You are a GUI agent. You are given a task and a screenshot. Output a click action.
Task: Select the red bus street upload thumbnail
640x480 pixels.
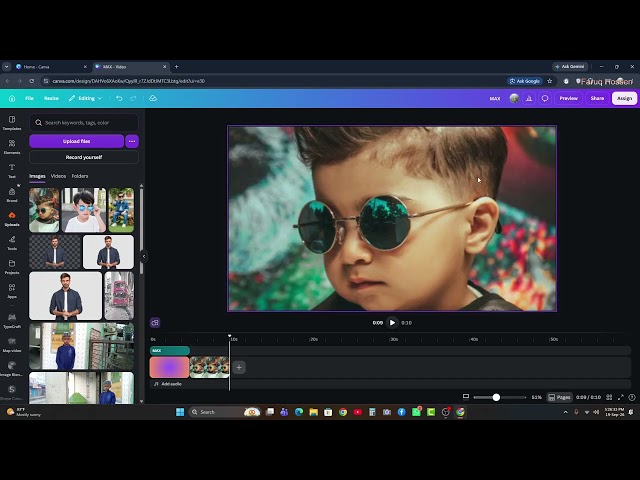pos(119,296)
